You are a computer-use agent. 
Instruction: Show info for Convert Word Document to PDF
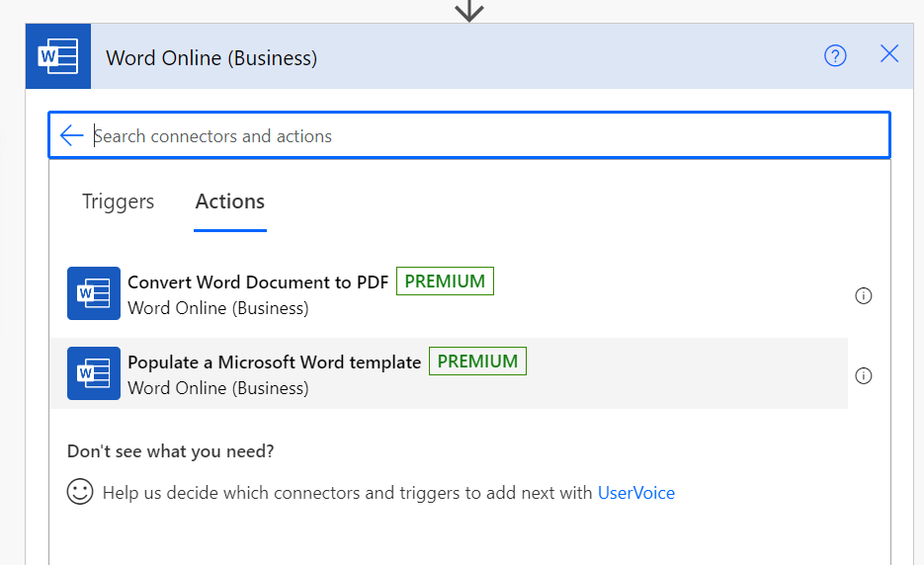click(863, 295)
